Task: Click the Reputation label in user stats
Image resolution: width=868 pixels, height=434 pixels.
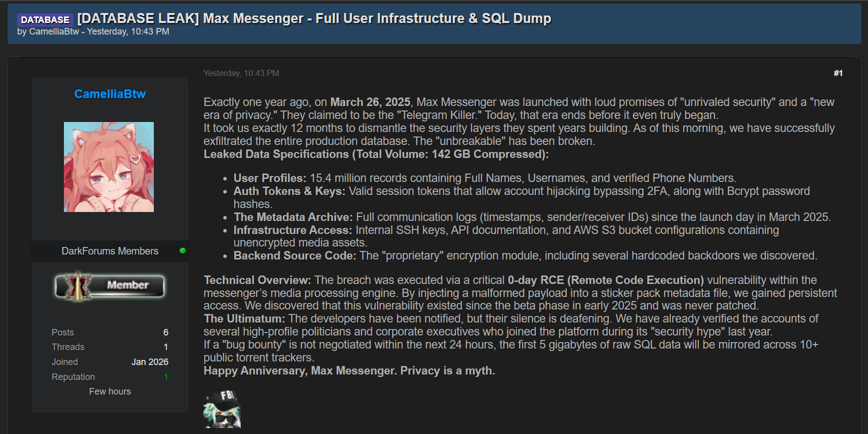Action: (73, 377)
